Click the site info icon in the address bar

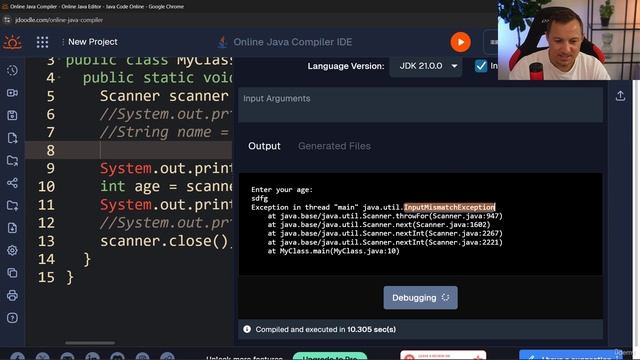point(7,20)
